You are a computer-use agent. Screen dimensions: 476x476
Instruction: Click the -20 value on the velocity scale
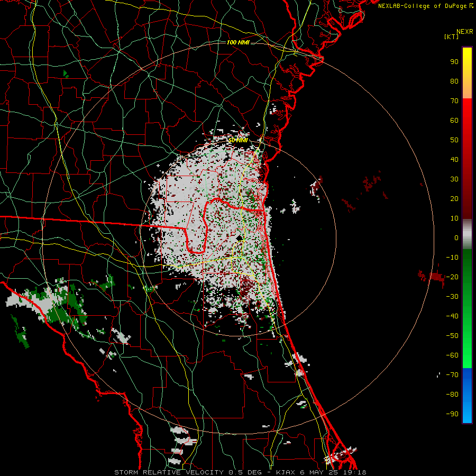(x=452, y=277)
